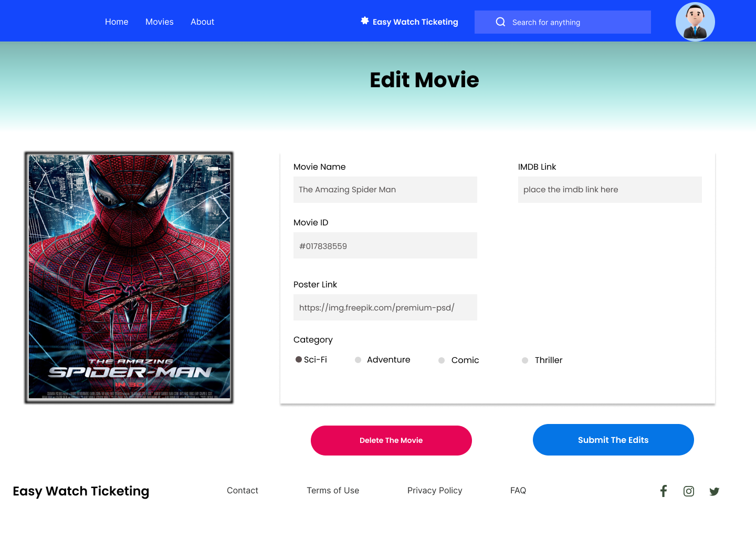Viewport: 756px width, 538px height.
Task: Click the Submit The Edits button
Action: point(613,440)
